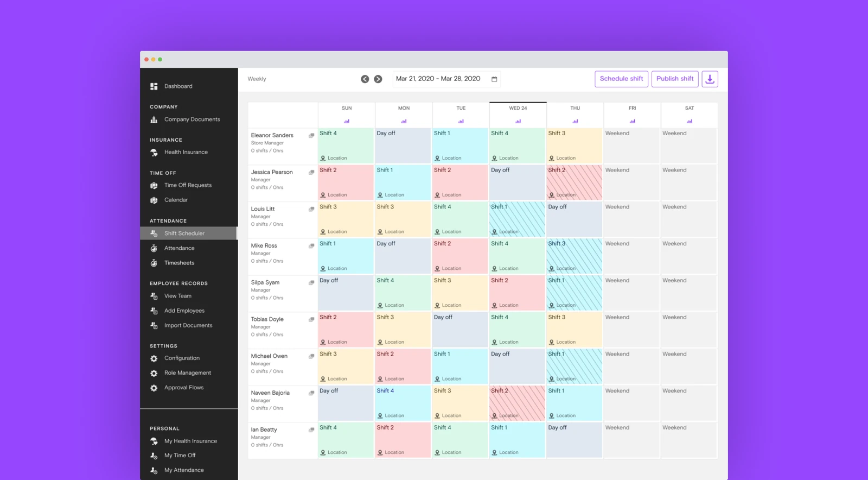Open Jessica Pearson's Thursday striped Shift 2 cell
The width and height of the screenshot is (868, 480).
(575, 183)
